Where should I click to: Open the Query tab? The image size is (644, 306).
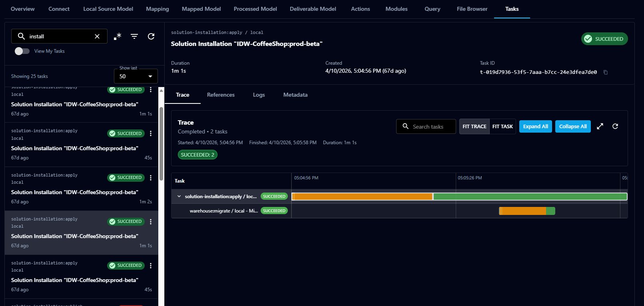[432, 9]
